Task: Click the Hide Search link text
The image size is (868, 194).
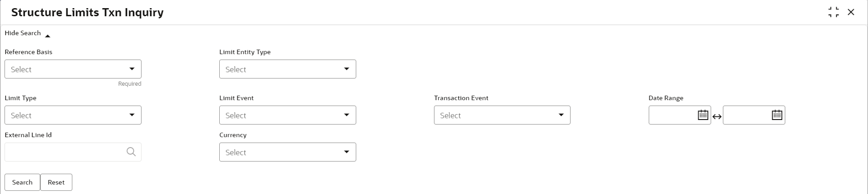Action: click(23, 33)
